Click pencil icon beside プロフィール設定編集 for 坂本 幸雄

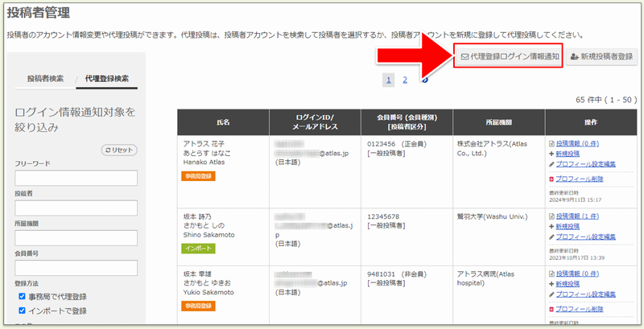[551, 294]
